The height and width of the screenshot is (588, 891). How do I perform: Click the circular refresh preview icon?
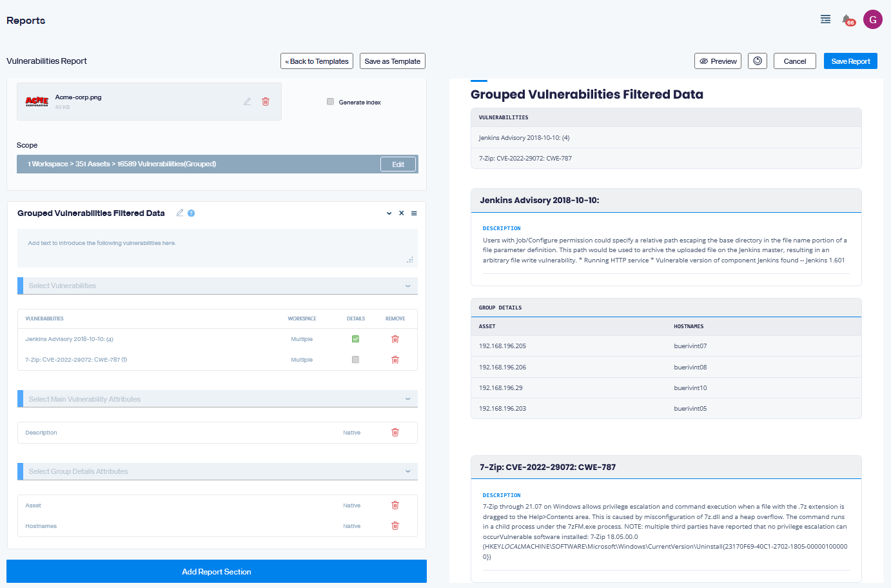coord(758,61)
